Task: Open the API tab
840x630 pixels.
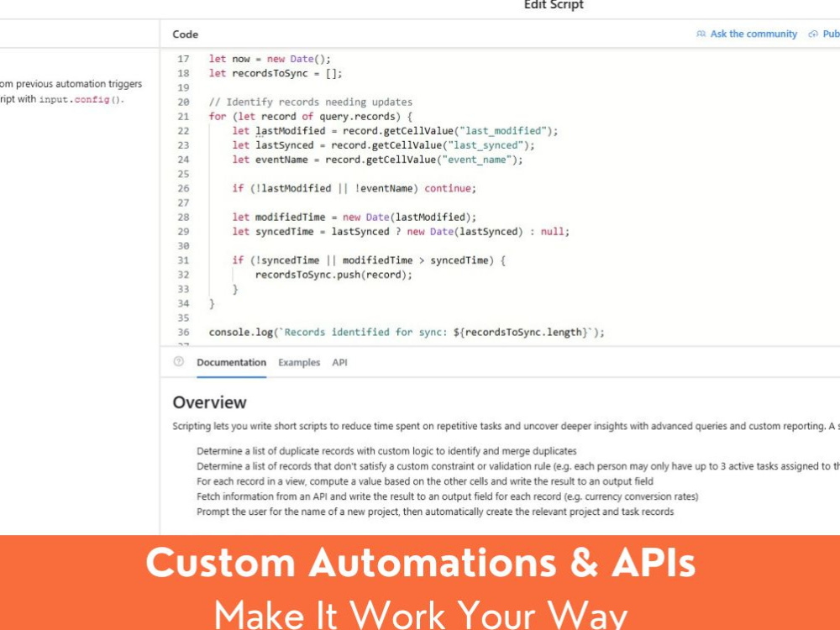Action: tap(339, 363)
